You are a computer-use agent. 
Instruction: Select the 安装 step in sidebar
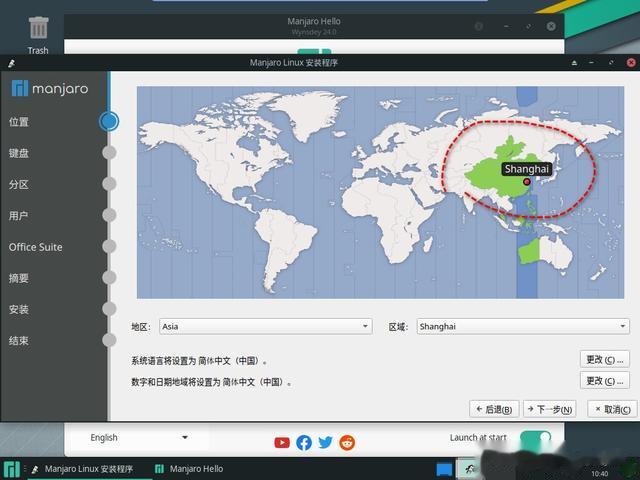[19, 309]
